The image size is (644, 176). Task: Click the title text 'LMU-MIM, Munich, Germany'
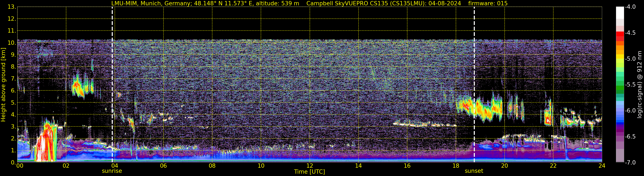coord(152,3)
